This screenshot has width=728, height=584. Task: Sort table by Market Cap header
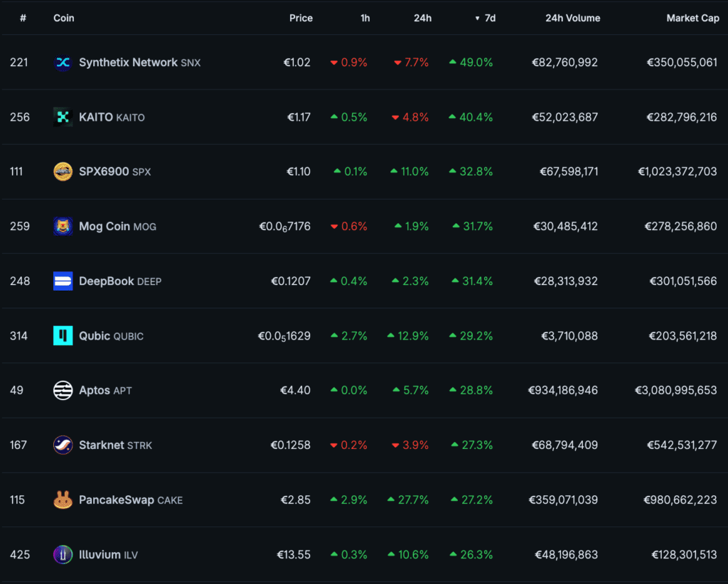(x=692, y=18)
